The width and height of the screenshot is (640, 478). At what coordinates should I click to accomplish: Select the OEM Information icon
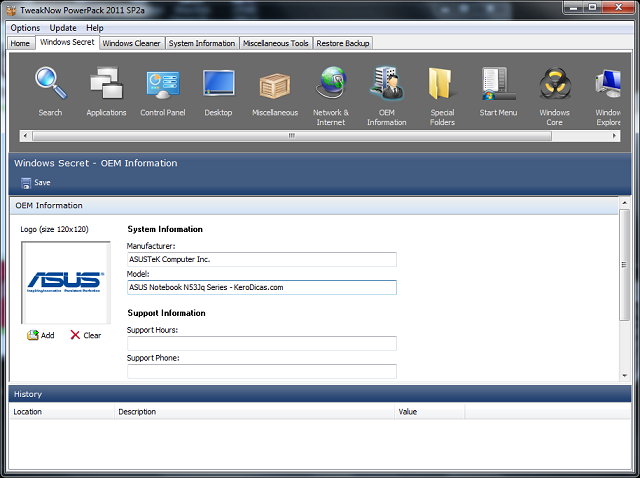(x=387, y=83)
